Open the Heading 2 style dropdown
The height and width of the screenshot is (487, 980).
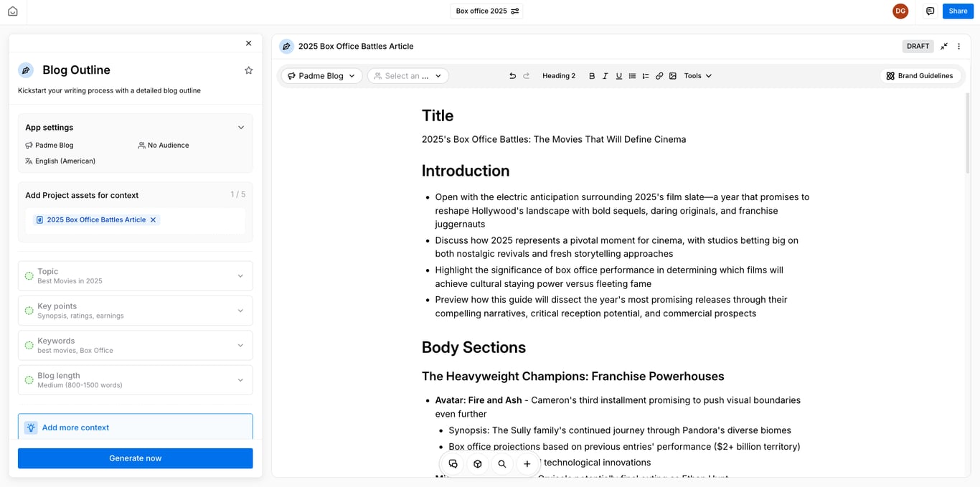[x=559, y=75]
